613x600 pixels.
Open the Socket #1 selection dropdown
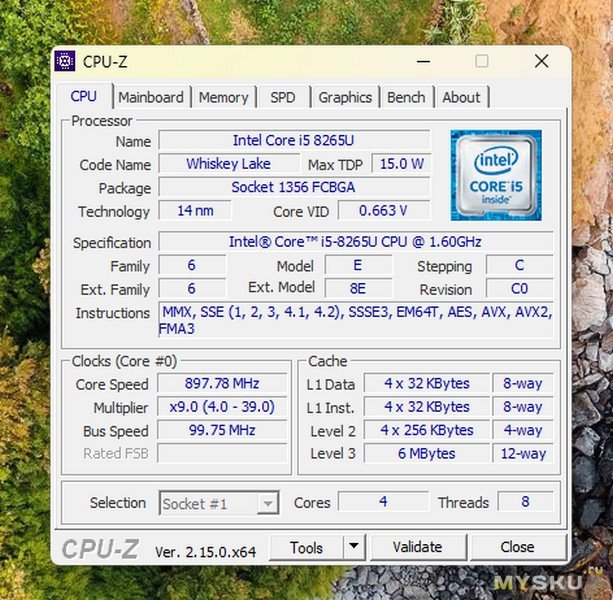(x=219, y=503)
